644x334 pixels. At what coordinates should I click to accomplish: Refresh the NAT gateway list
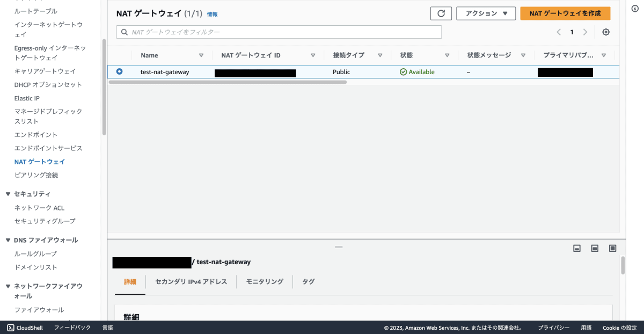tap(441, 13)
